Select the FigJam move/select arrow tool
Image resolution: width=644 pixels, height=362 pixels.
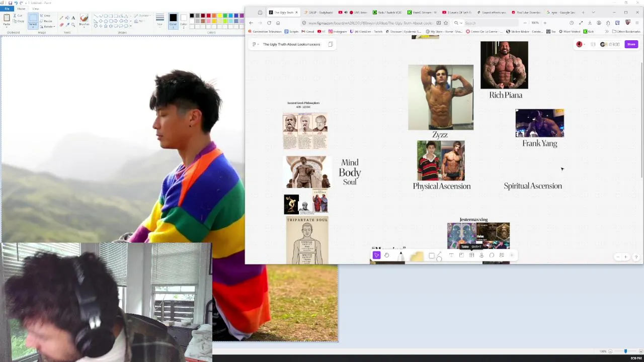[x=376, y=255]
